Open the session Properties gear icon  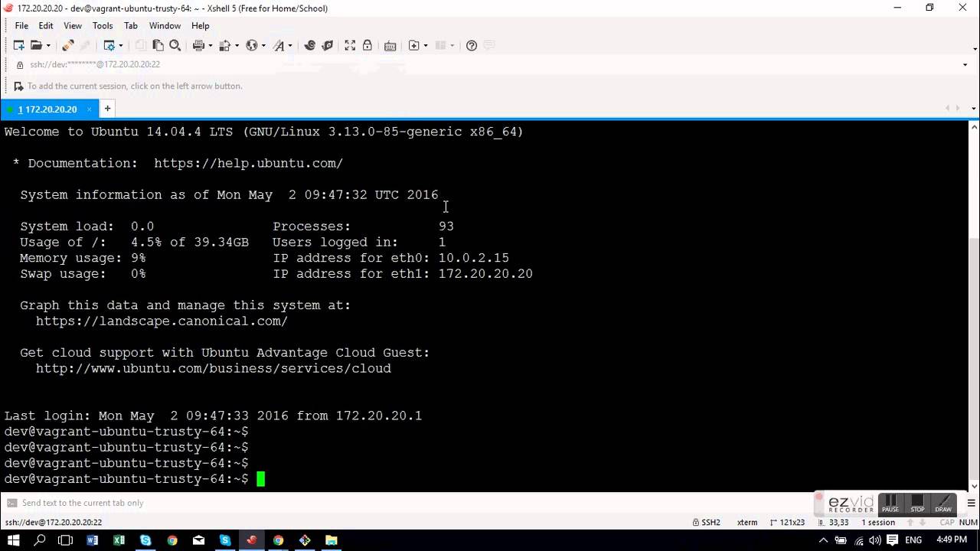coord(109,46)
